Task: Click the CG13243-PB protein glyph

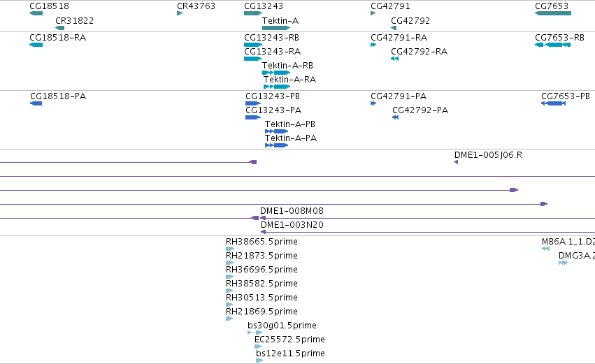Action: pyautogui.click(x=253, y=103)
